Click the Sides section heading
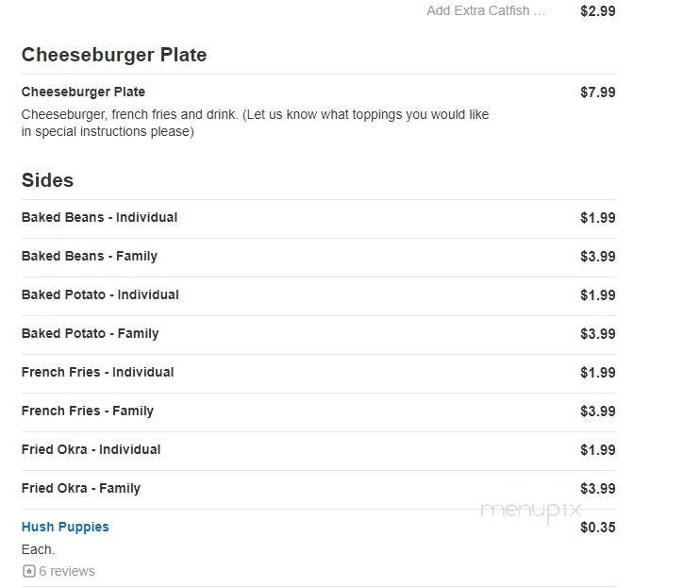 point(47,180)
